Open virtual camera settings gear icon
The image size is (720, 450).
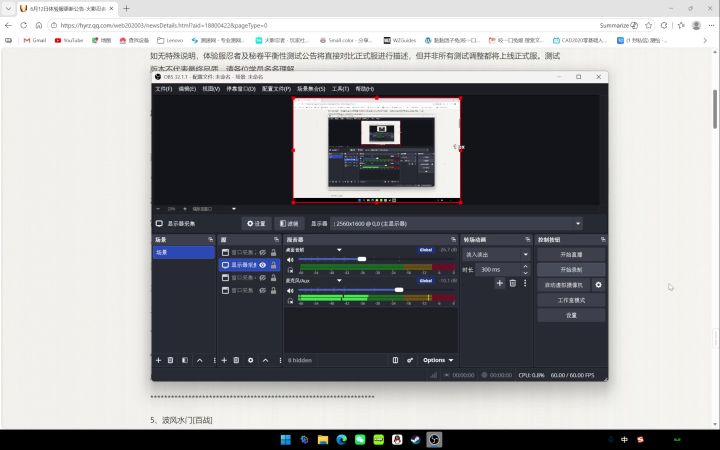click(x=598, y=285)
